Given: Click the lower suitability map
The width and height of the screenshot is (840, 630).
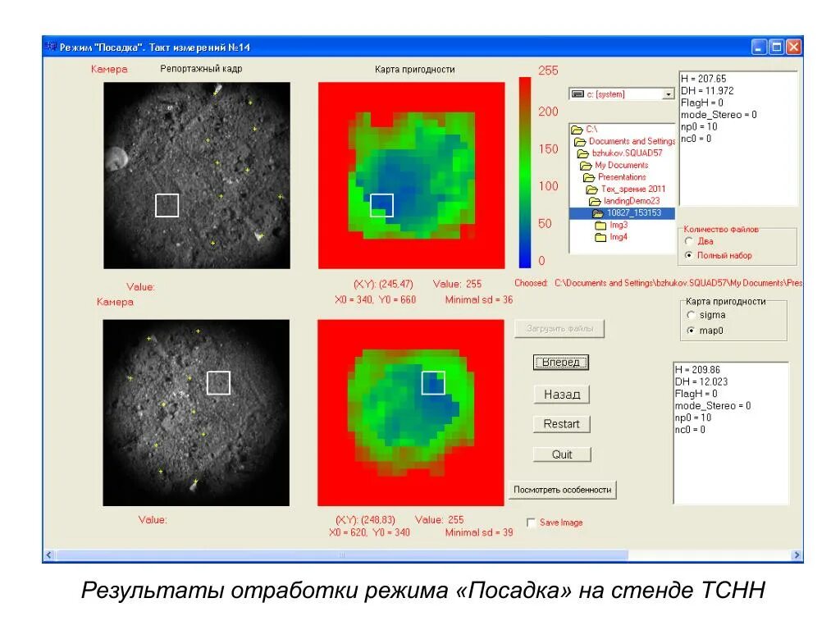Looking at the screenshot, I should pyautogui.click(x=411, y=413).
